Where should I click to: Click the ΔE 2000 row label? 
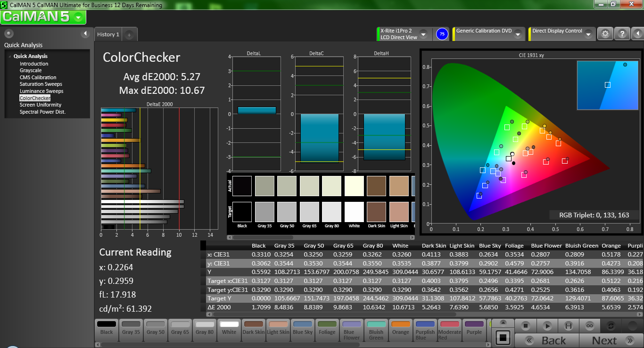coord(219,307)
